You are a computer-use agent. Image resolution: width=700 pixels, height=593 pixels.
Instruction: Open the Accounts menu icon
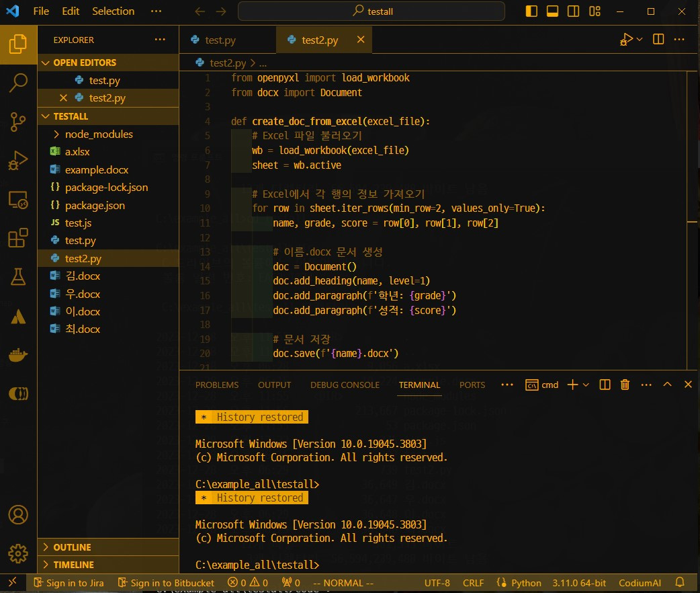pyautogui.click(x=18, y=515)
